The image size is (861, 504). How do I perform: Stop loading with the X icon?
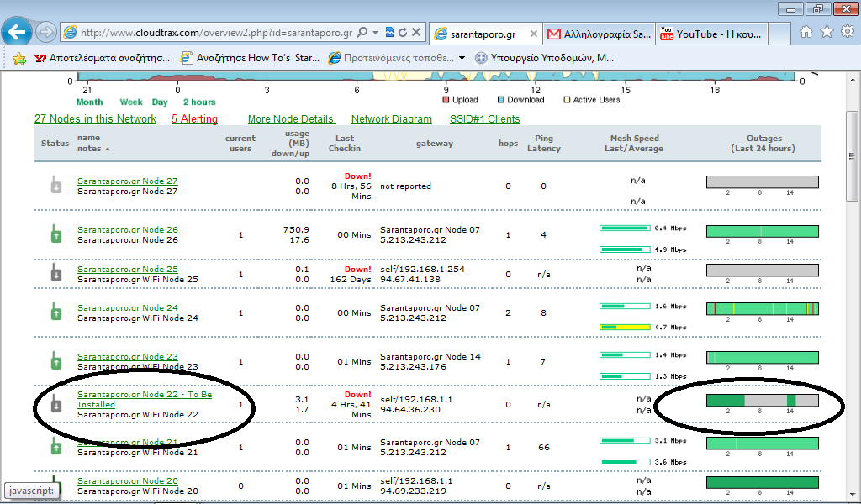pyautogui.click(x=416, y=33)
